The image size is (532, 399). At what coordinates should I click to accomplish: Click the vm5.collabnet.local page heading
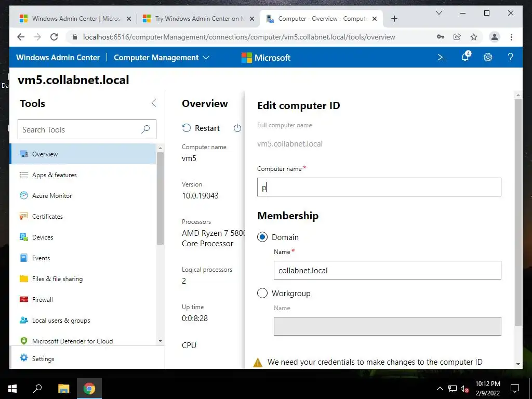74,80
